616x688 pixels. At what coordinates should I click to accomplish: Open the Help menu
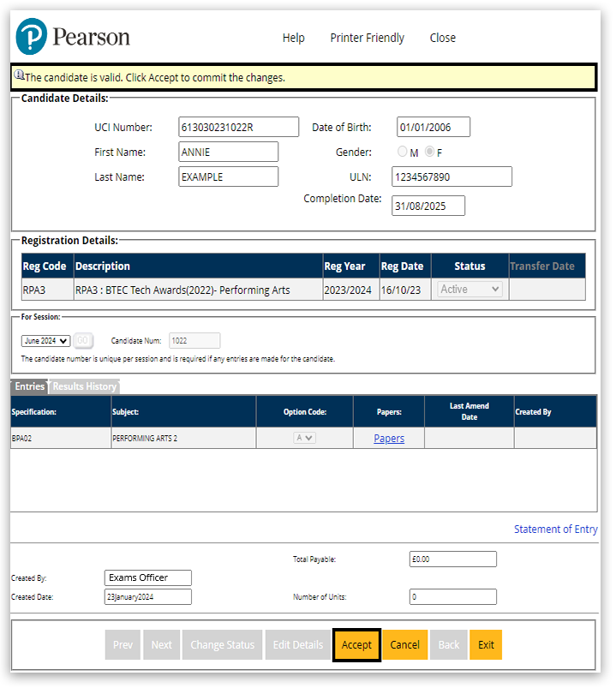(294, 38)
